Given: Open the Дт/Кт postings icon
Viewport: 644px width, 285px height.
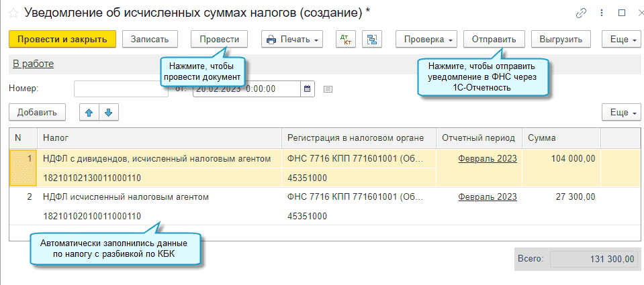Looking at the screenshot, I should click(346, 40).
